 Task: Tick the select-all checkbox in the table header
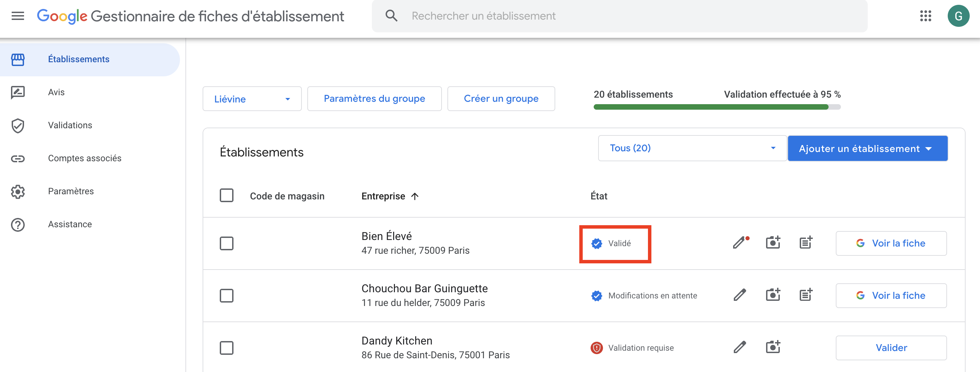(x=226, y=196)
